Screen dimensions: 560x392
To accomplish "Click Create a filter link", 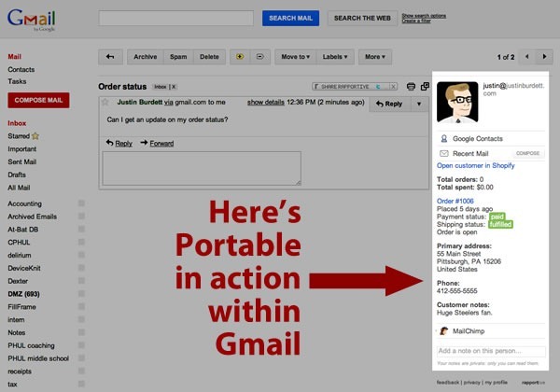I will pos(416,21).
